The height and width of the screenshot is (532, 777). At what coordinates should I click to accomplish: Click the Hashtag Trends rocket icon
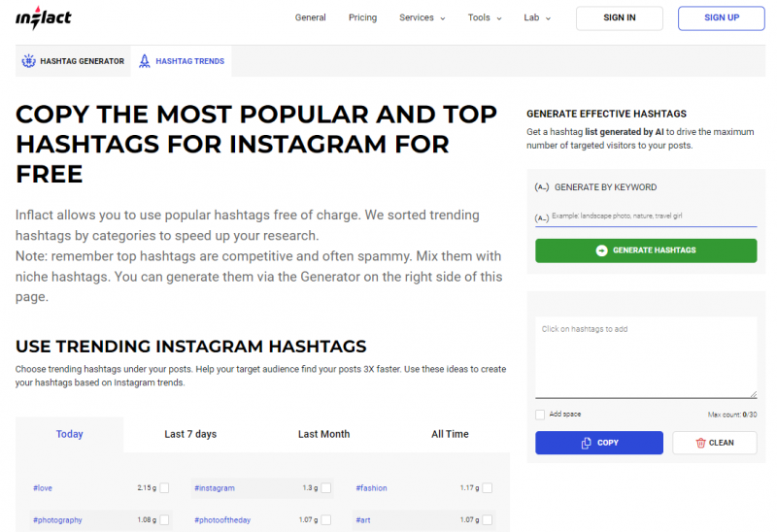pyautogui.click(x=144, y=61)
